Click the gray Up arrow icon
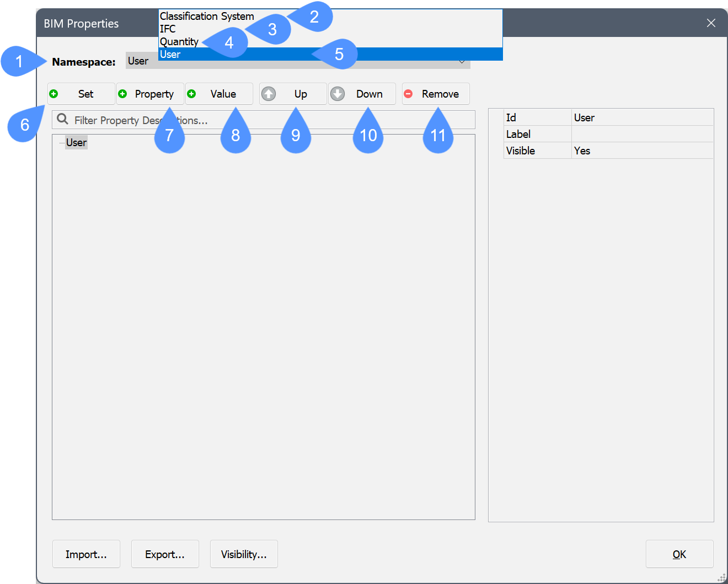 point(269,94)
